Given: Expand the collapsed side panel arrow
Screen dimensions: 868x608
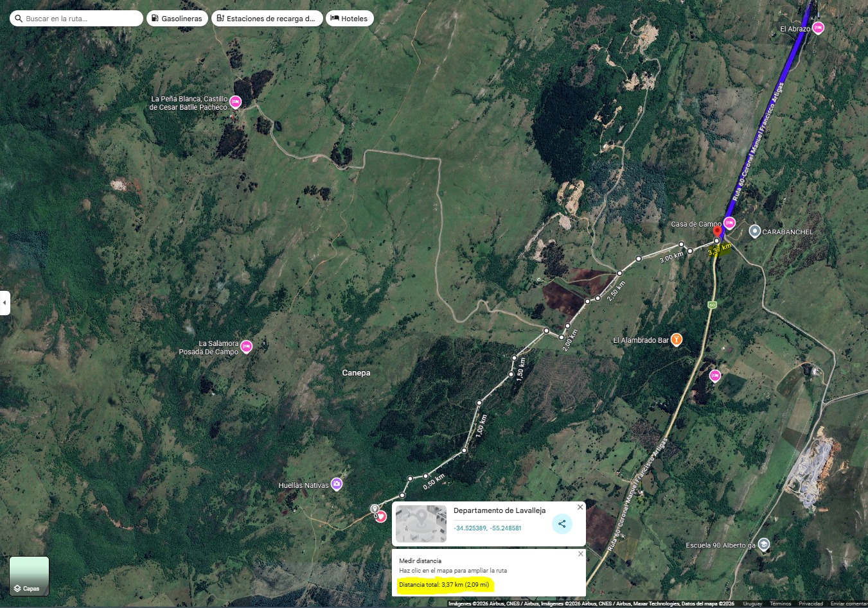Looking at the screenshot, I should tap(4, 303).
